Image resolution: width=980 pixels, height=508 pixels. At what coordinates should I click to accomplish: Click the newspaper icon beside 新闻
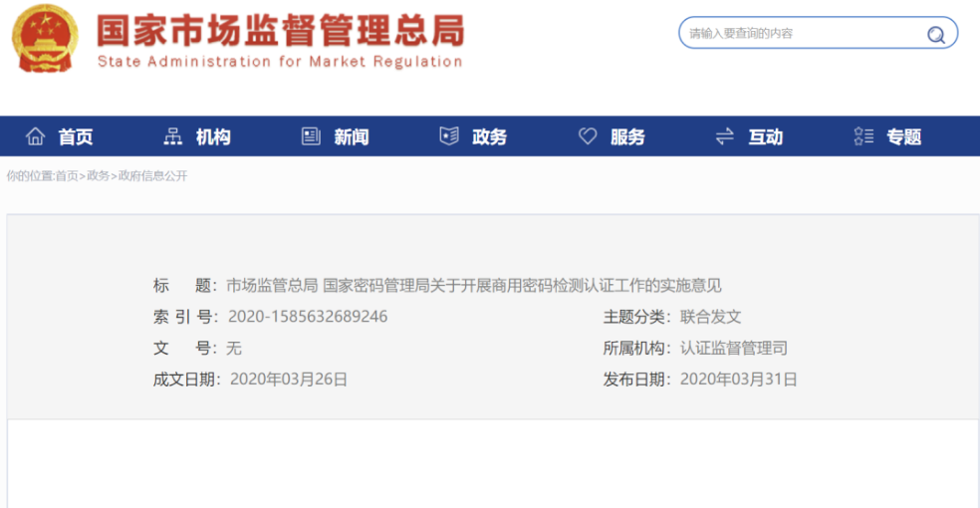pos(311,137)
